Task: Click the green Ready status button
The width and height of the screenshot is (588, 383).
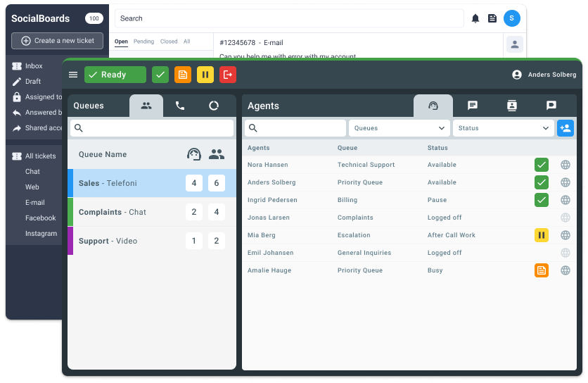Action: point(115,75)
